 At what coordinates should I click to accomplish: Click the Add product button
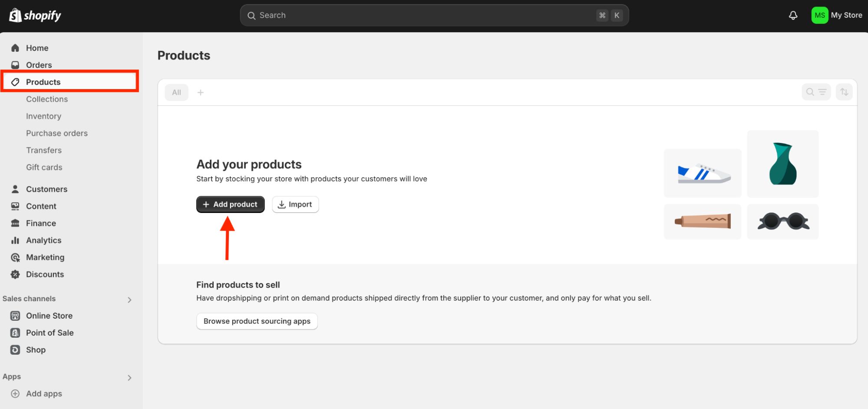coord(230,204)
